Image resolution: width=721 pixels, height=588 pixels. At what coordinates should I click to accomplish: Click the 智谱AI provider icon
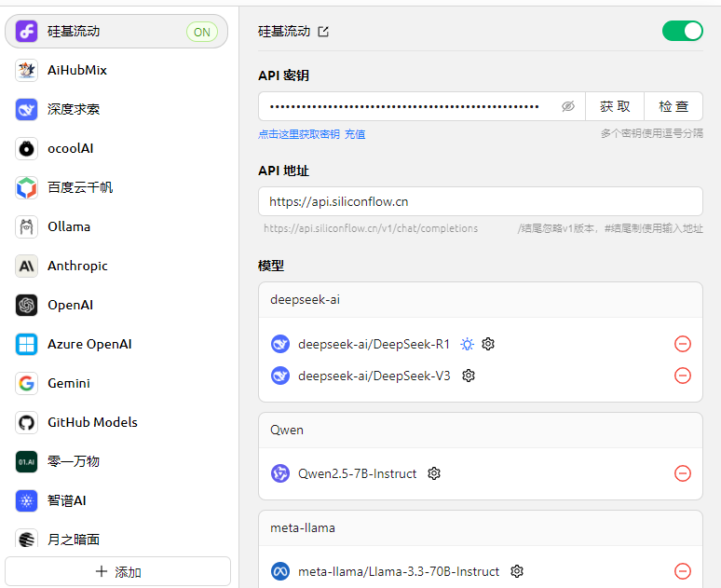tap(26, 500)
